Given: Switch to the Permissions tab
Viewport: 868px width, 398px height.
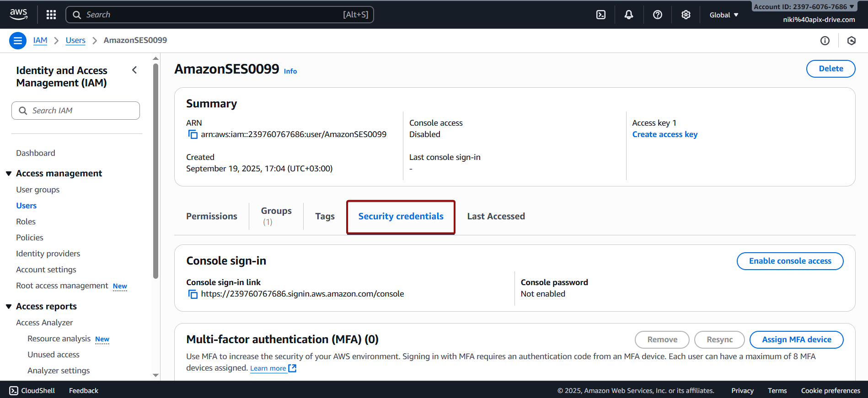Looking at the screenshot, I should pyautogui.click(x=211, y=216).
